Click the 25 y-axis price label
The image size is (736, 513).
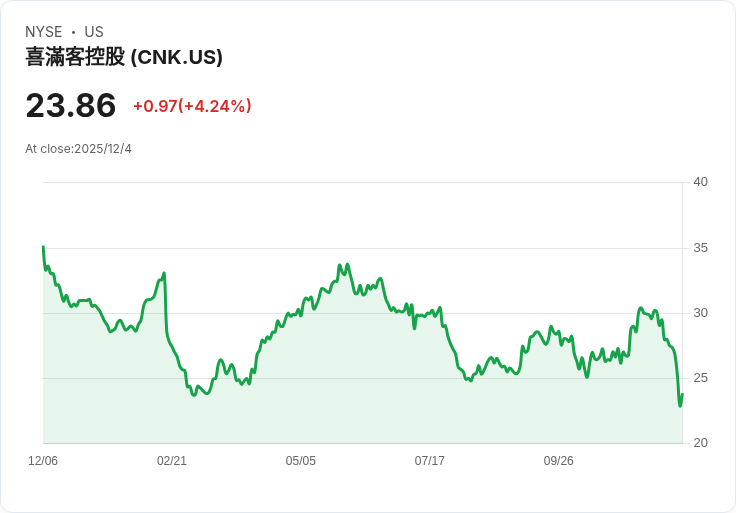click(x=700, y=378)
